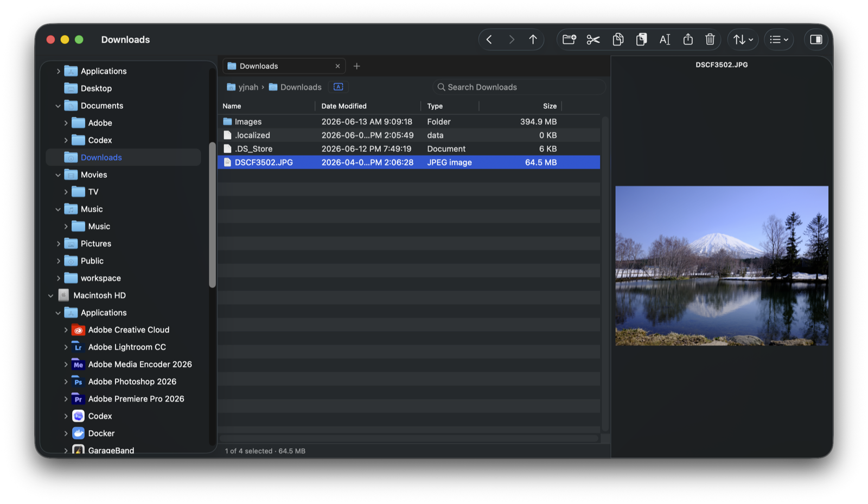This screenshot has height=504, width=868.
Task: Collapse the Movies sidebar folder
Action: pyautogui.click(x=59, y=175)
